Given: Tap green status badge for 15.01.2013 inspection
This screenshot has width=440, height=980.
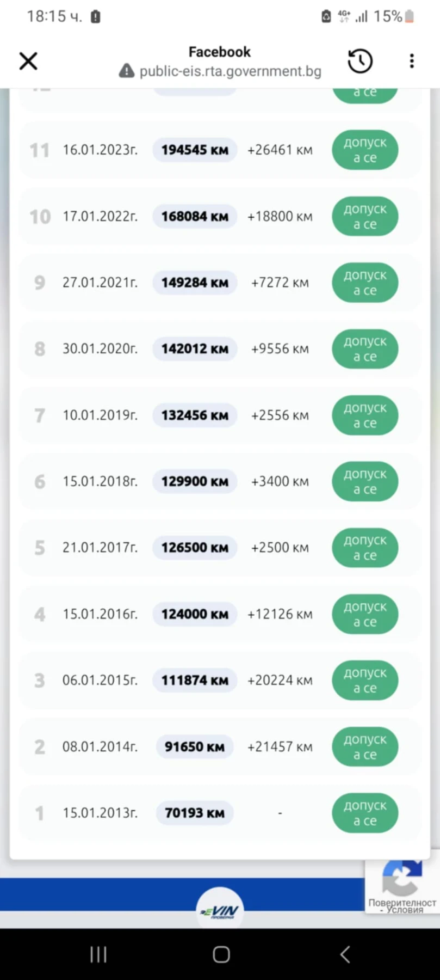Looking at the screenshot, I should [x=365, y=813].
